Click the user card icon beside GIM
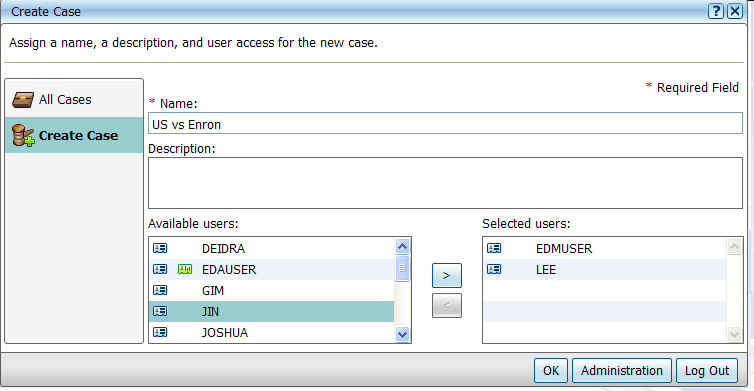Viewport: 754px width, 391px height. point(160,290)
